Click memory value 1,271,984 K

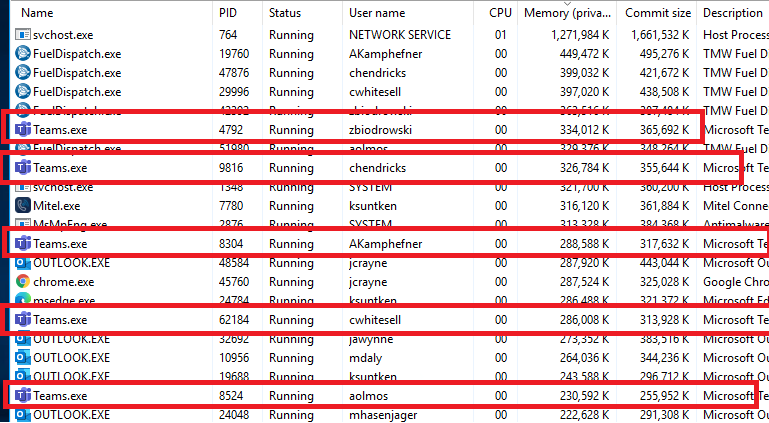click(580, 35)
